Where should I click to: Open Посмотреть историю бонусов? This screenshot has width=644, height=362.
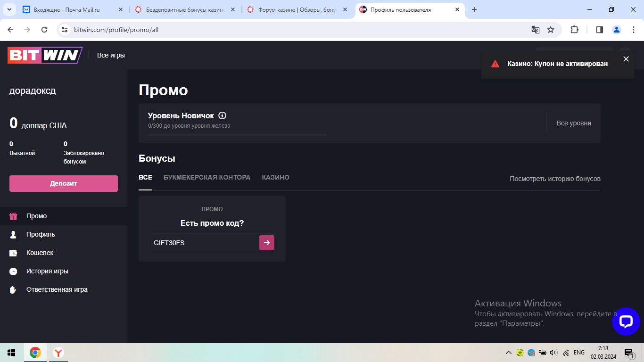pyautogui.click(x=555, y=179)
